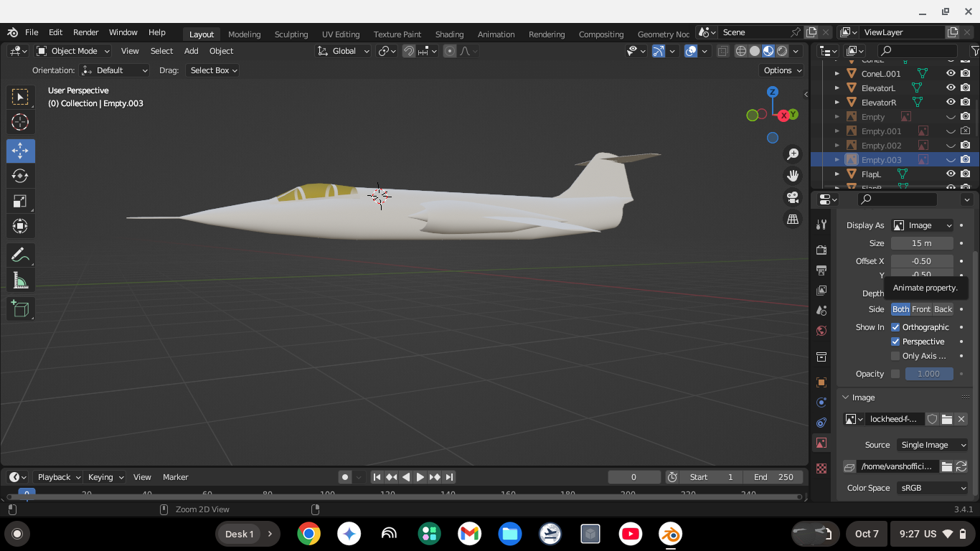The image size is (980, 551).
Task: Open the Orientation Default dropdown
Action: coord(115,70)
